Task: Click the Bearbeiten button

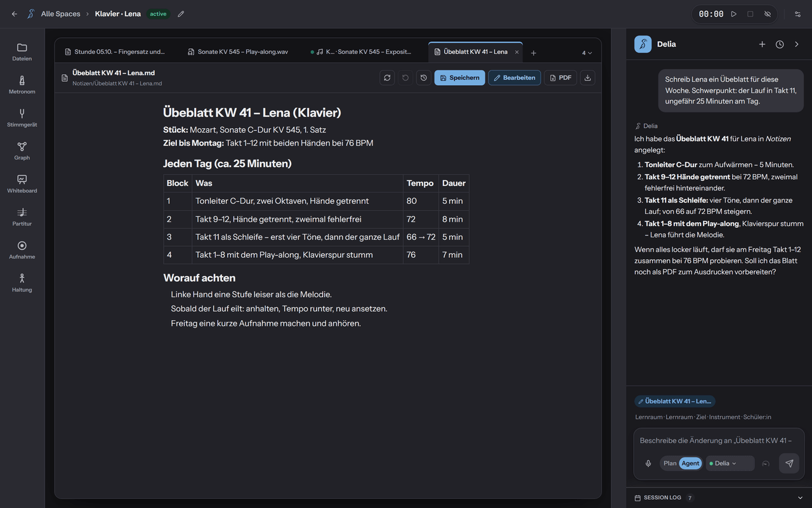Action: point(514,78)
